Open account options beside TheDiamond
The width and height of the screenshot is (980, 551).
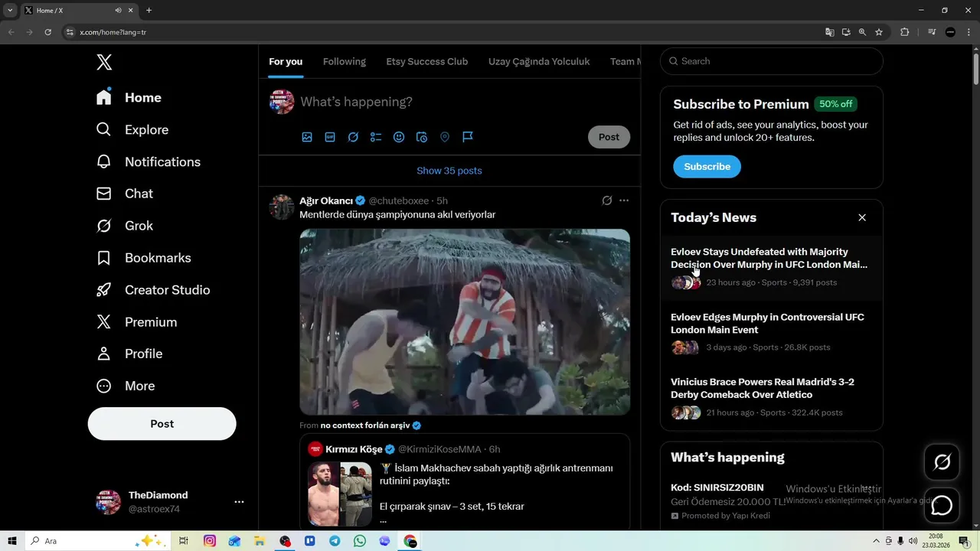(x=239, y=502)
